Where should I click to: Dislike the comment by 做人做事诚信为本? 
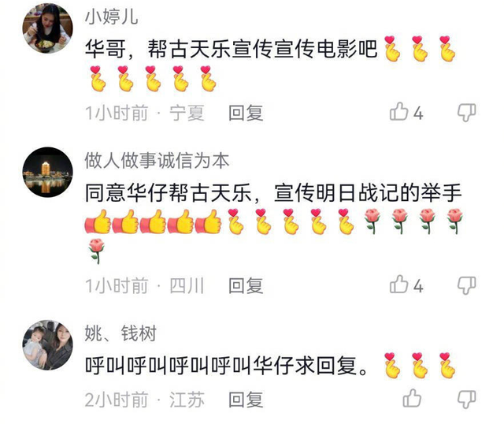[466, 285]
